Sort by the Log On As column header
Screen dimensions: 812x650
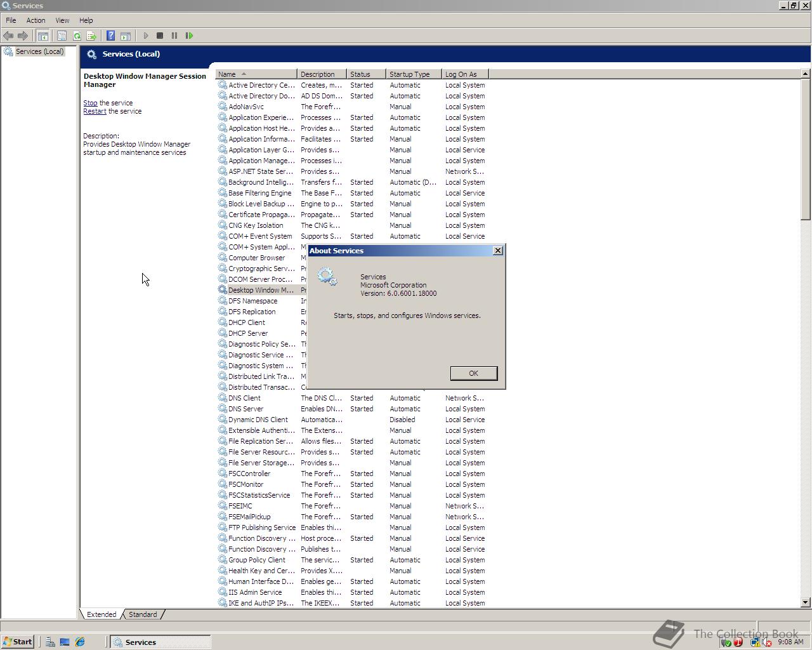465,74
